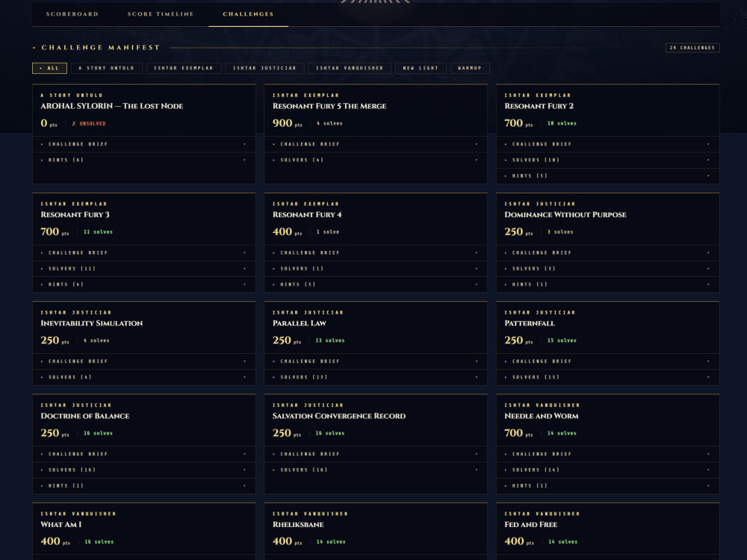The width and height of the screenshot is (747, 560).
Task: Expand Challenge Brief for Salvation Convergence Record
Action: click(376, 454)
